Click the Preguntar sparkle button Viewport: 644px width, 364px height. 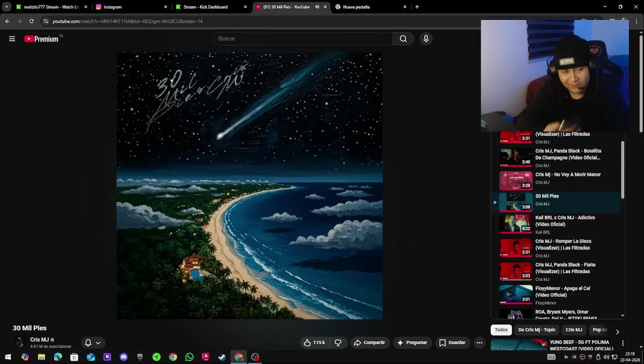[x=412, y=343]
